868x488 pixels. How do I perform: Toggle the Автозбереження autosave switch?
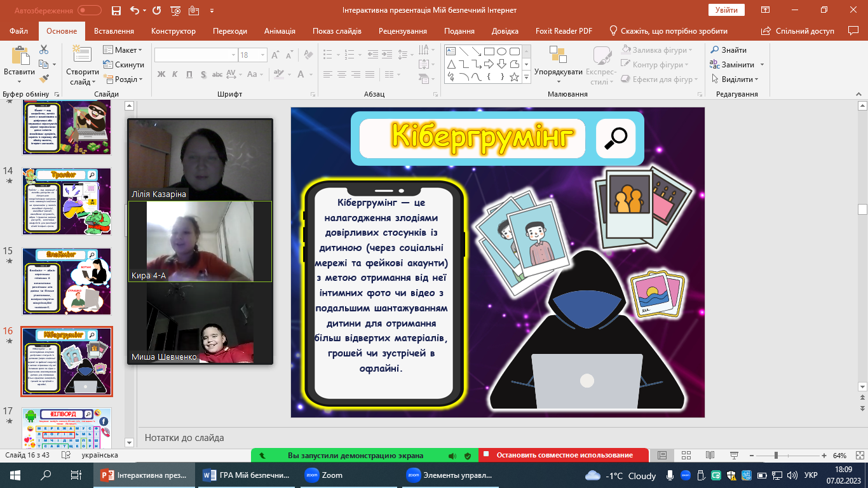pyautogui.click(x=90, y=10)
